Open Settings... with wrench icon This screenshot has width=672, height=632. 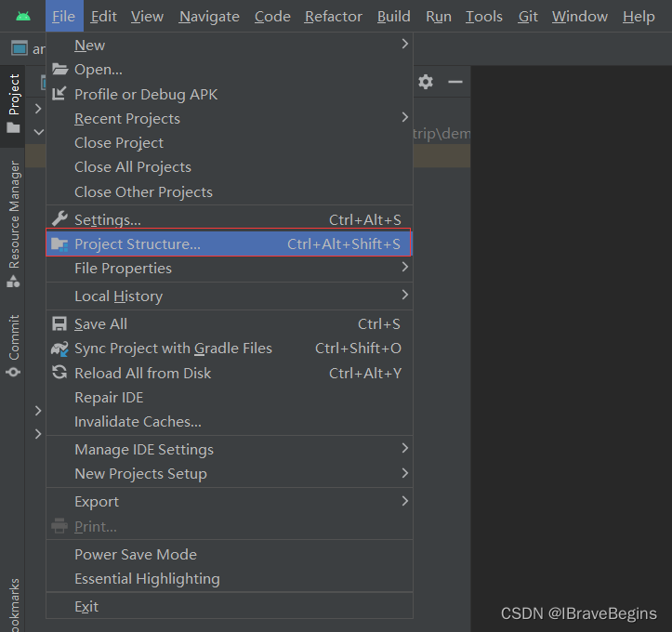click(230, 220)
